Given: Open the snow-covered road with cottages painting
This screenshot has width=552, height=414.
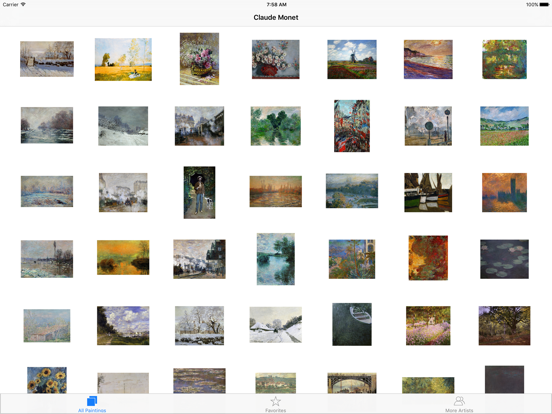Looking at the screenshot, I should coord(276,325).
